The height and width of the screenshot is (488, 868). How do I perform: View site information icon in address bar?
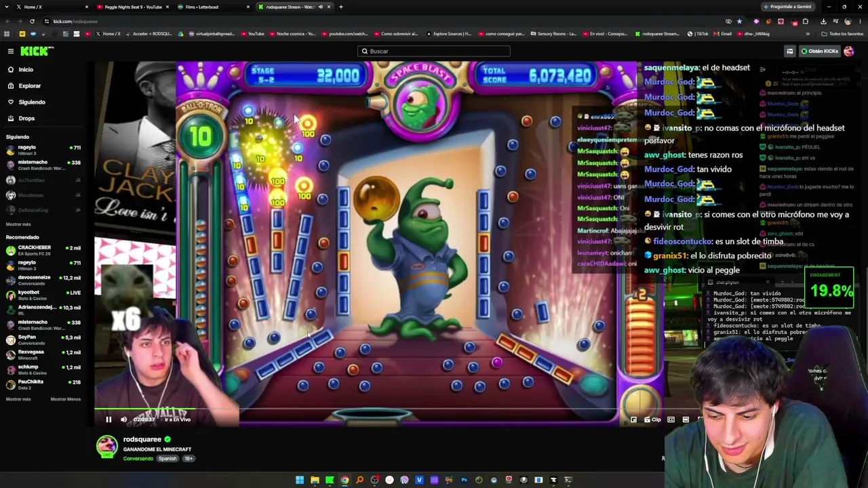tap(47, 21)
